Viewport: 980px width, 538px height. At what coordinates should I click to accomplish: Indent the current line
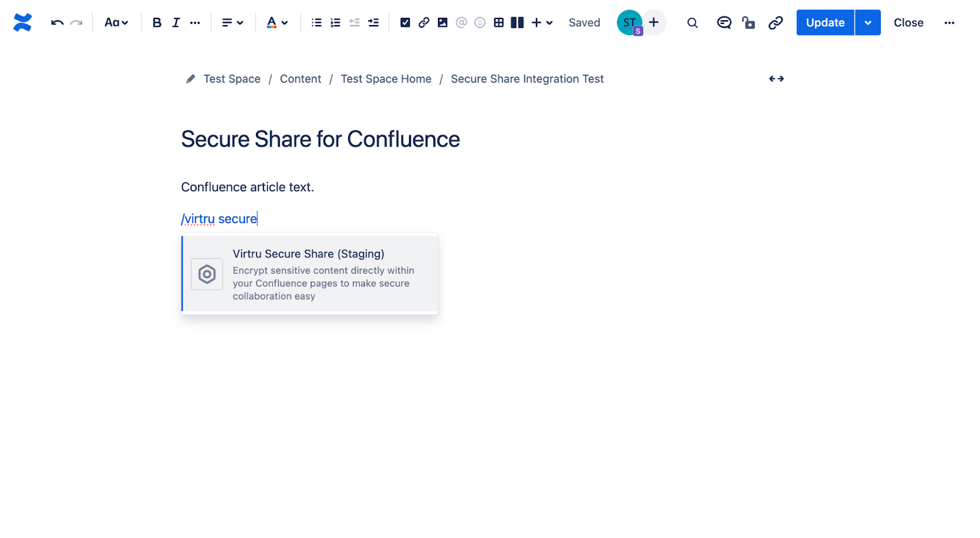point(374,23)
